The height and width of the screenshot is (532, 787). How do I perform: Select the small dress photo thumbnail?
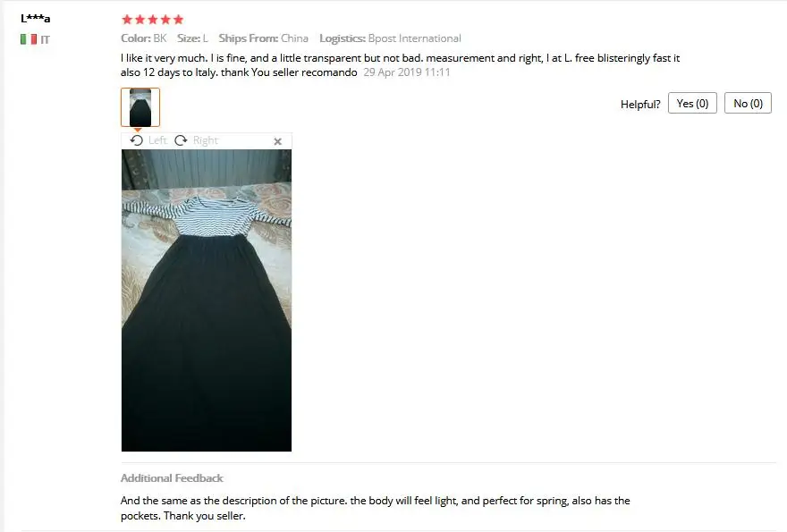coord(140,107)
